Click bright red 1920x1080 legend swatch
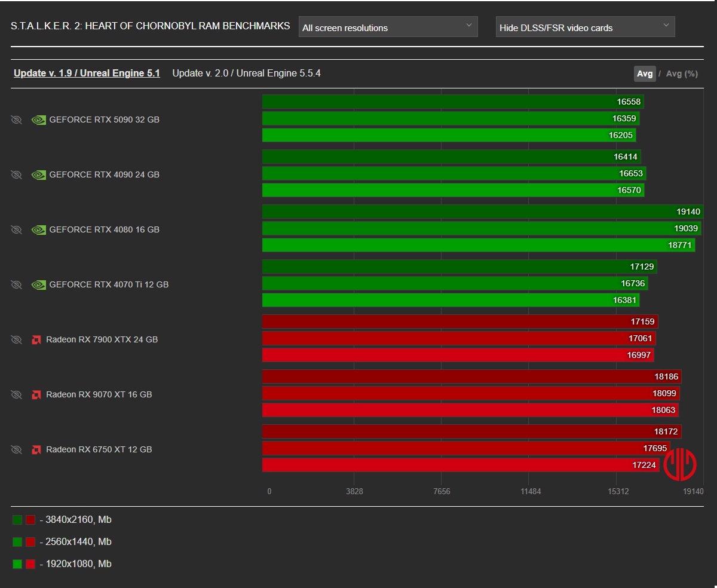The height and width of the screenshot is (588, 717). pyautogui.click(x=30, y=564)
